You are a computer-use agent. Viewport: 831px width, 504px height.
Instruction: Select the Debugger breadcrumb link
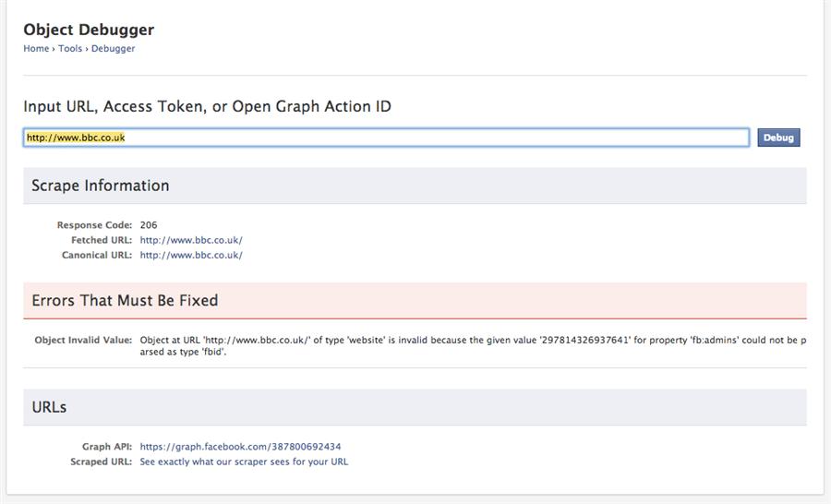click(x=113, y=49)
